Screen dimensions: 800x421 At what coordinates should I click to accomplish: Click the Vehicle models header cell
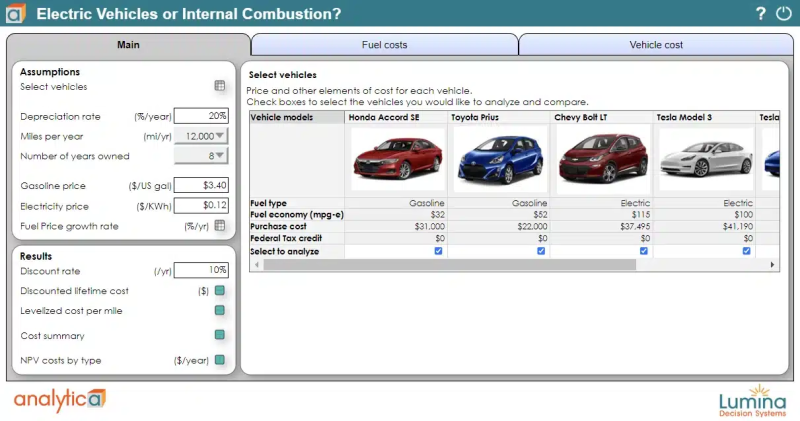click(297, 117)
